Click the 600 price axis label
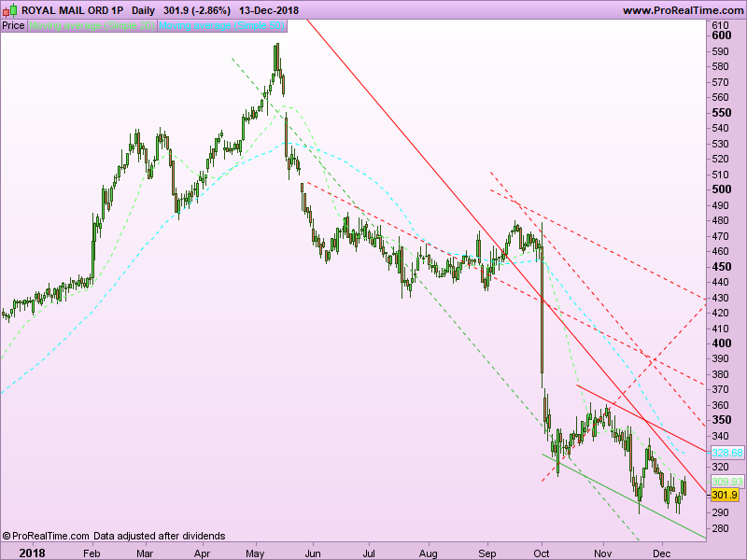 (x=721, y=35)
